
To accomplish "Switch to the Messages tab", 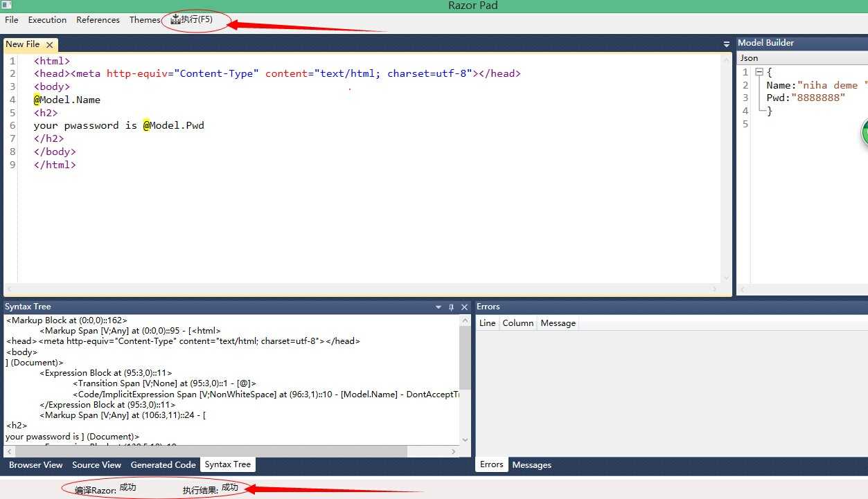I will tap(531, 465).
